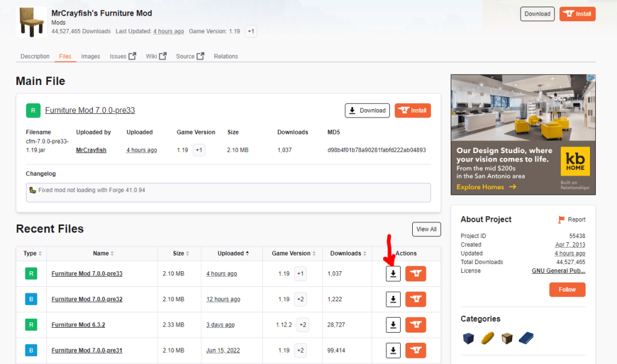
Task: Sort the table by Type column
Action: (33, 254)
